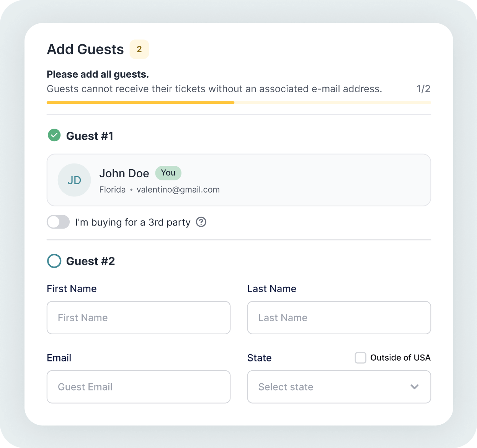
Task: Click the Guest Email input field
Action: pyautogui.click(x=139, y=387)
